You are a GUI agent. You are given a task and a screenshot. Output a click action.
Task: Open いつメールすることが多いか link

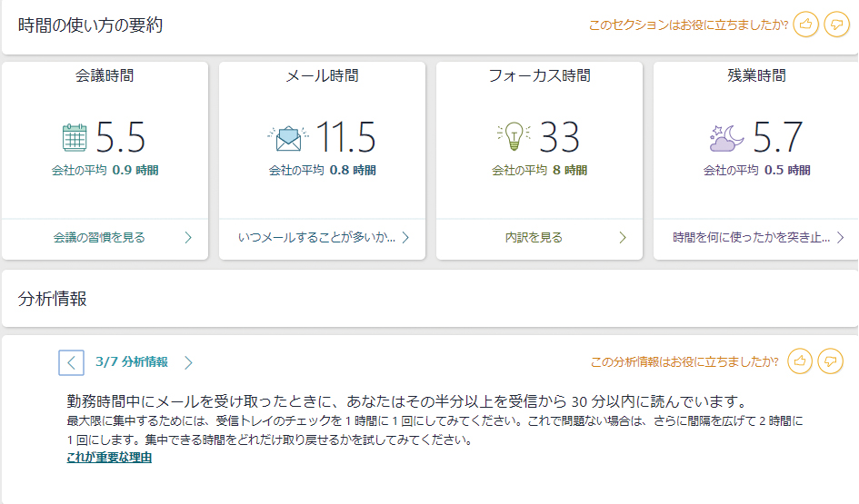pos(316,238)
